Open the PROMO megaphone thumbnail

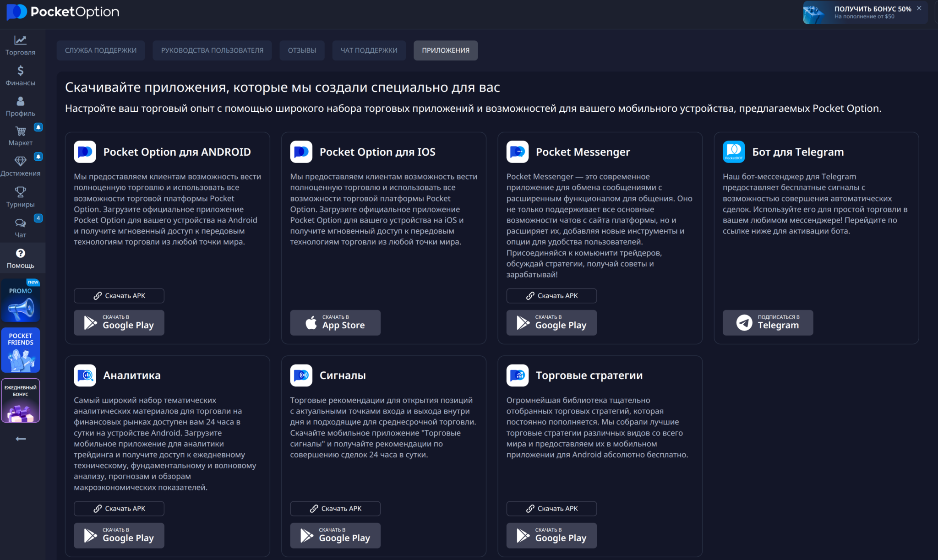tap(20, 301)
